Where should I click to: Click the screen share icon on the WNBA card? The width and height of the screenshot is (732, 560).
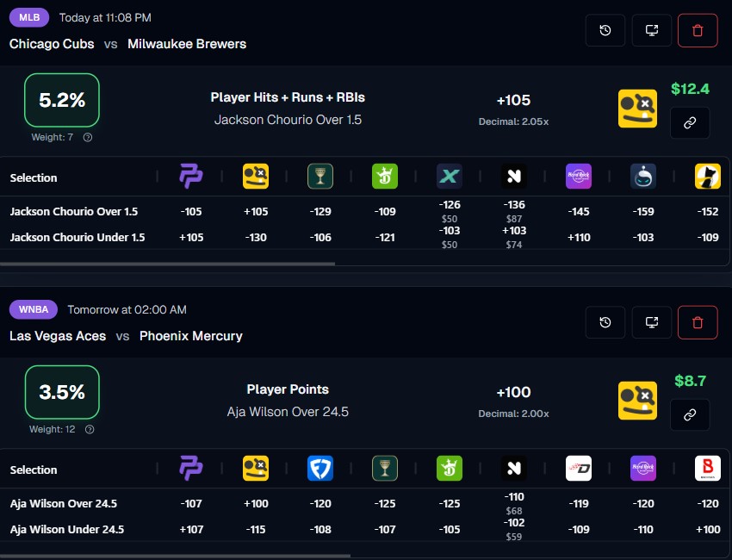click(x=652, y=321)
